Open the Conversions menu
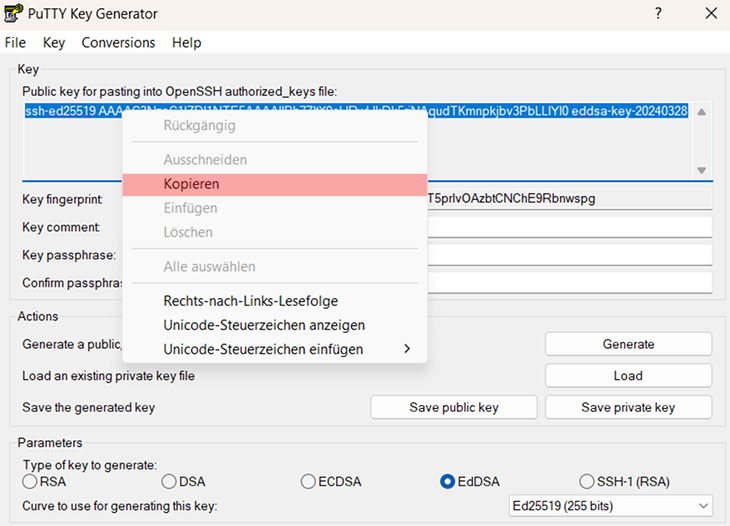 coord(118,43)
